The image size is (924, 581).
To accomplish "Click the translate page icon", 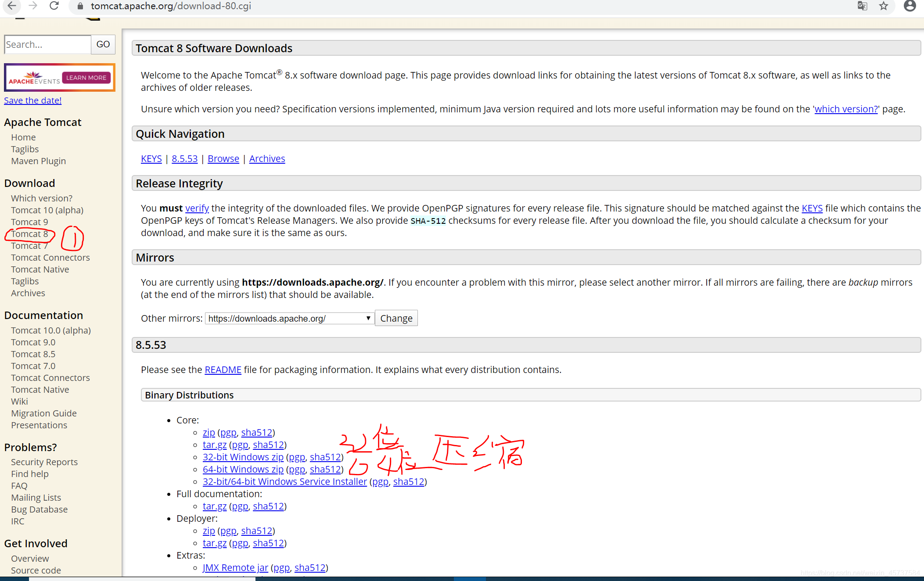I will tap(862, 6).
